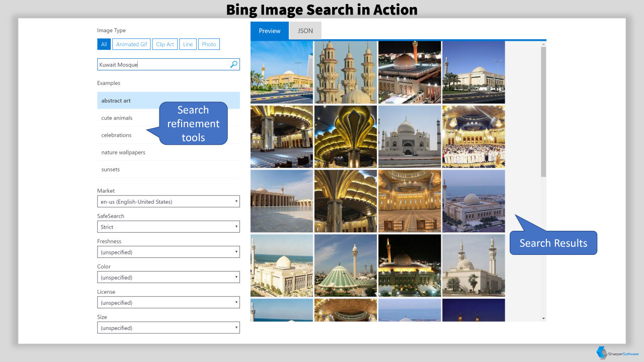Viewport: 644px width, 362px height.
Task: Select the abstract art example
Action: [x=169, y=101]
